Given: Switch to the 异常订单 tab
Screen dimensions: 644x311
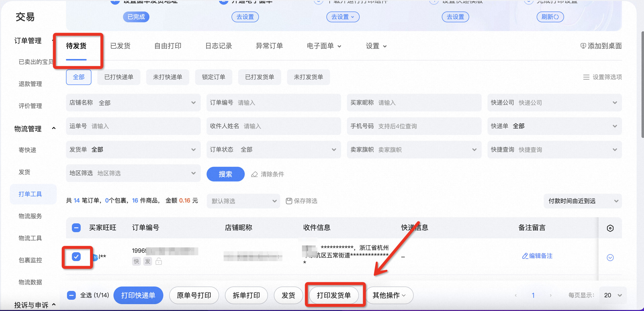Looking at the screenshot, I should 269,46.
